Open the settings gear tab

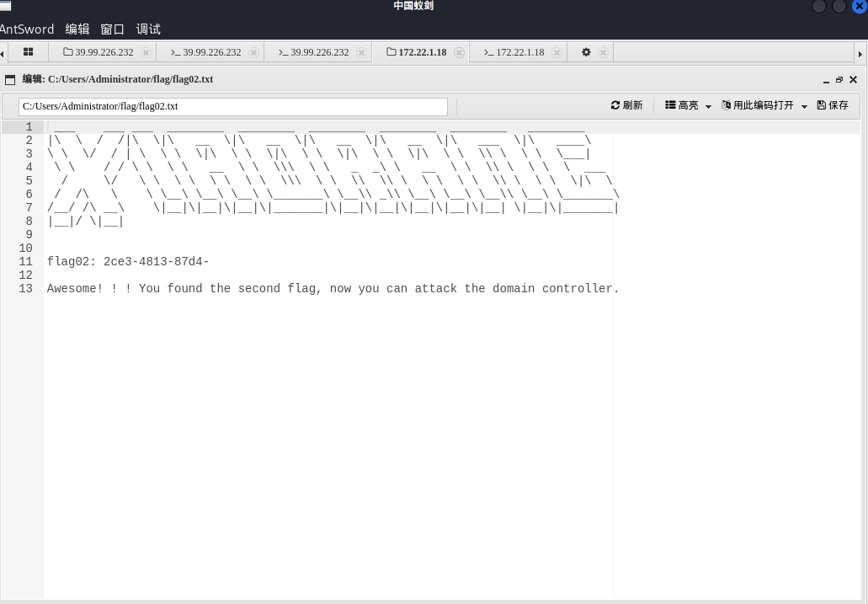tap(586, 52)
